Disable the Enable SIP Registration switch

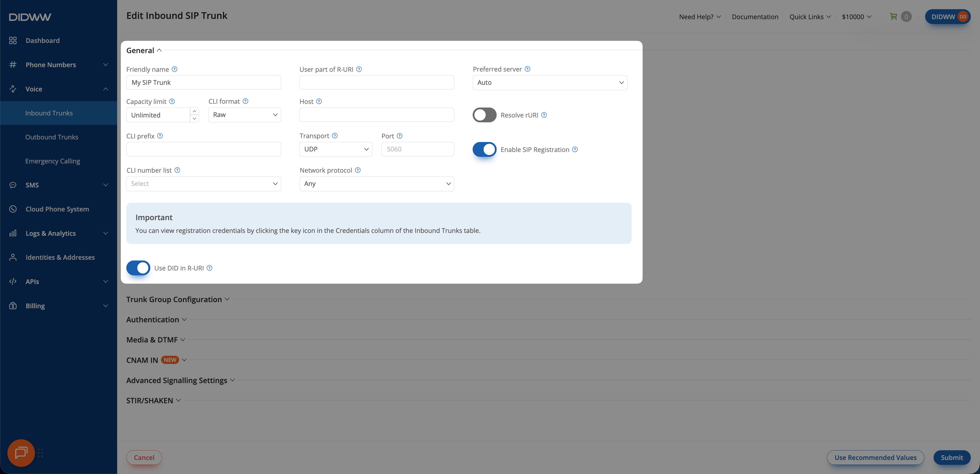click(484, 149)
